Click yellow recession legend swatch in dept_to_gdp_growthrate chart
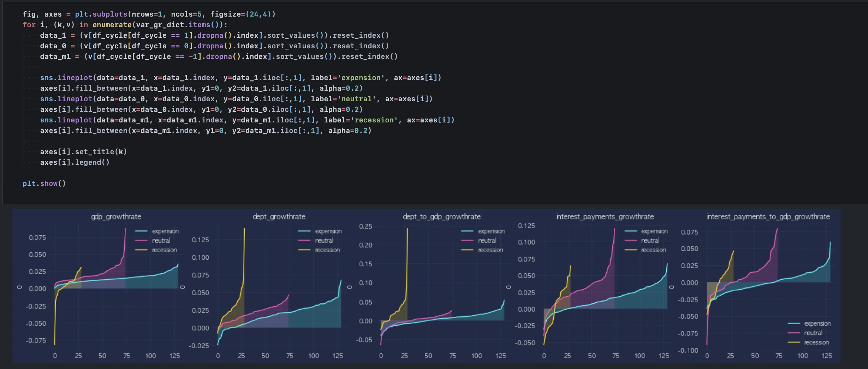The image size is (868, 369). (x=467, y=250)
